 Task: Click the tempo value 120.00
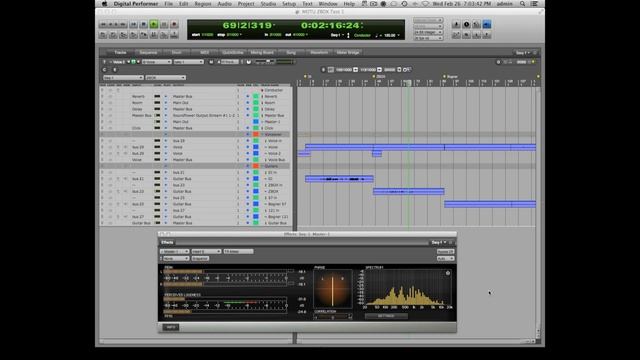pos(390,36)
